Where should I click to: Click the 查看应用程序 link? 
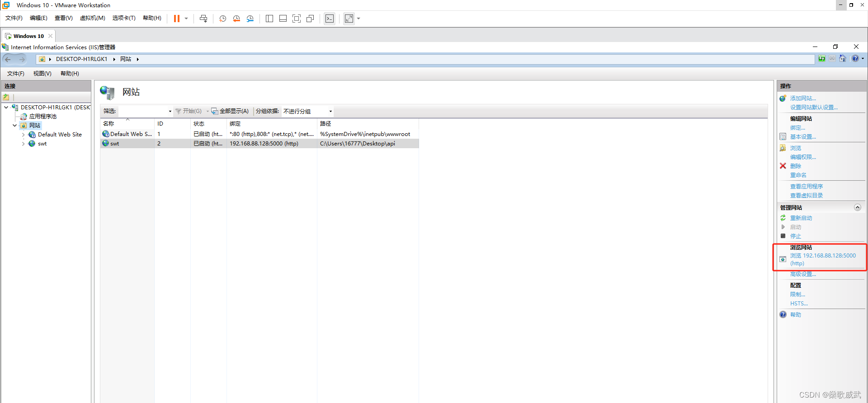[807, 187]
